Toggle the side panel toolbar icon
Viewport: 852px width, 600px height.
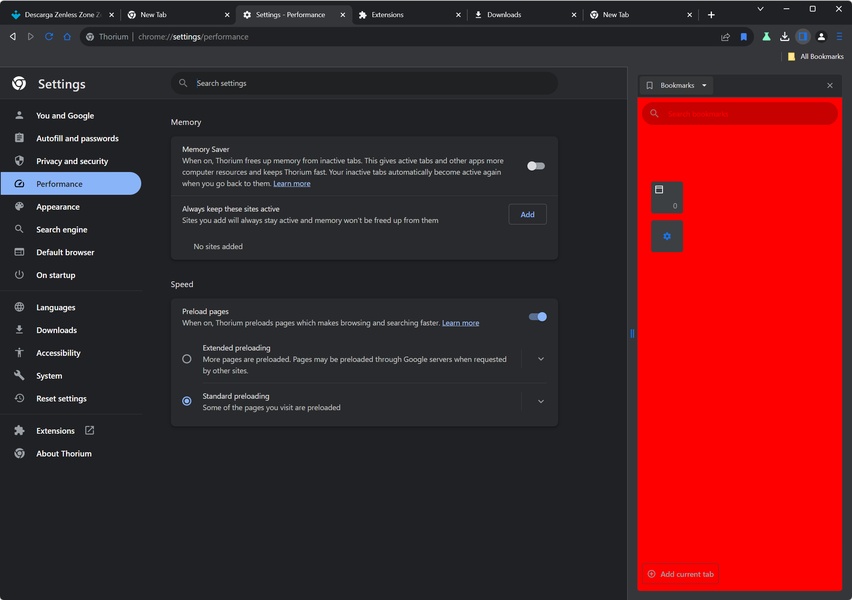point(803,37)
